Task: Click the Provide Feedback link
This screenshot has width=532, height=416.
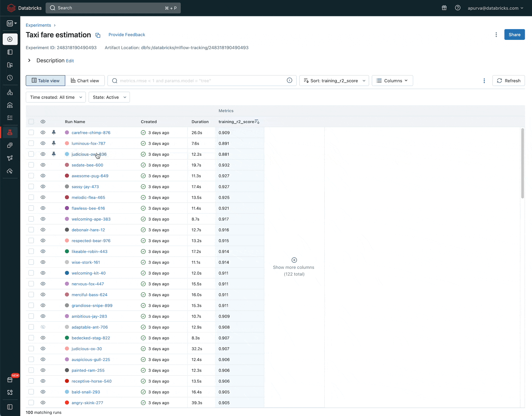Action: 127,35
